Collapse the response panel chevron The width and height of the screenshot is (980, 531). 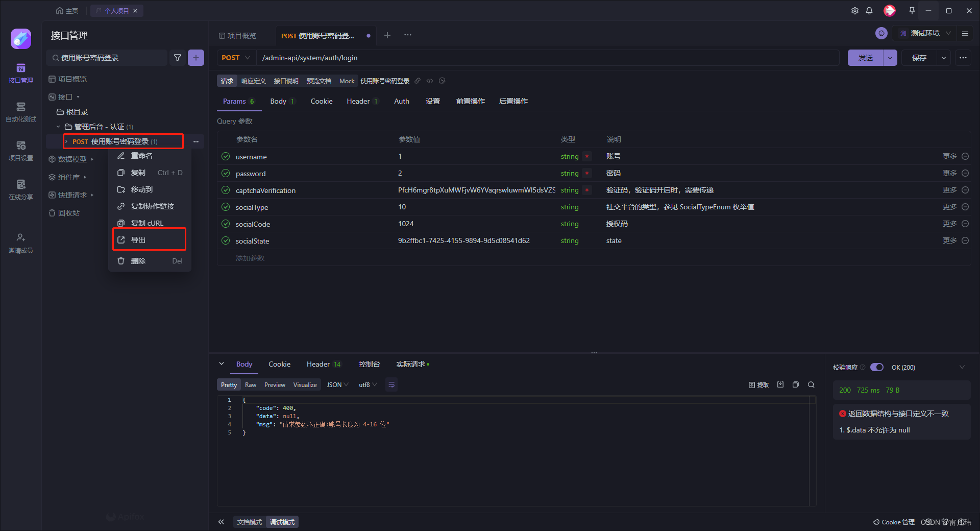click(222, 364)
